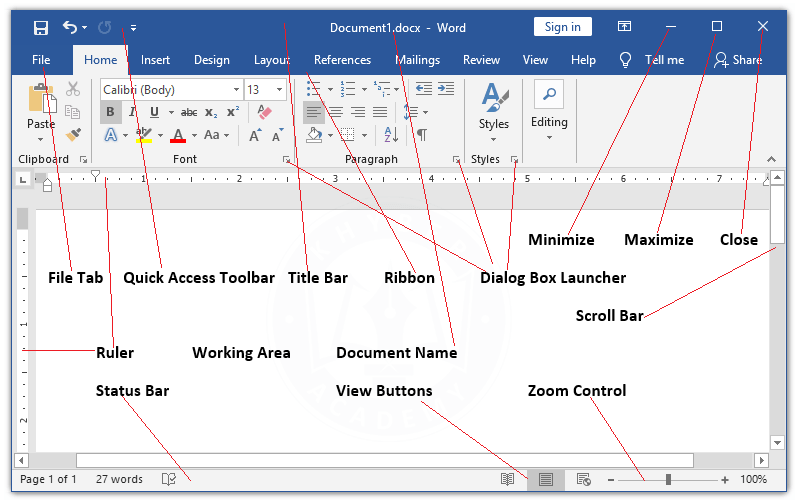Screen dimensions: 800x500
Task: Open the Insert ribbon tab
Action: pos(155,60)
